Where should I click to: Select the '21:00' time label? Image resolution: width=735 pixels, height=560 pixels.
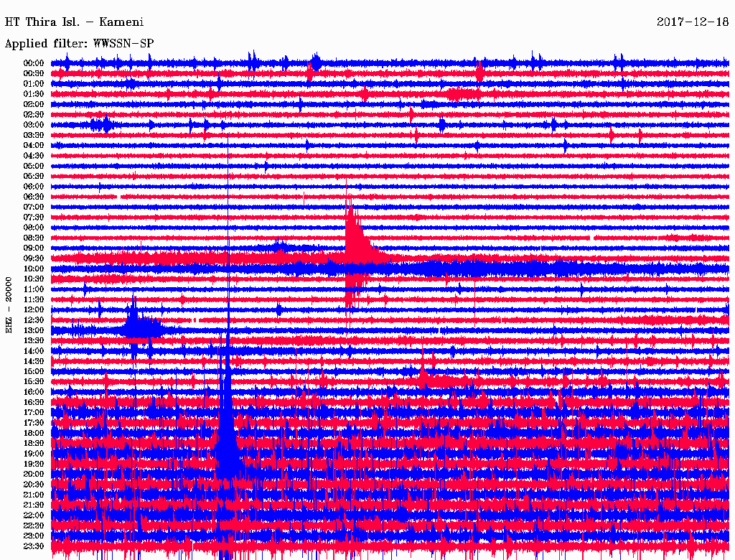click(34, 495)
